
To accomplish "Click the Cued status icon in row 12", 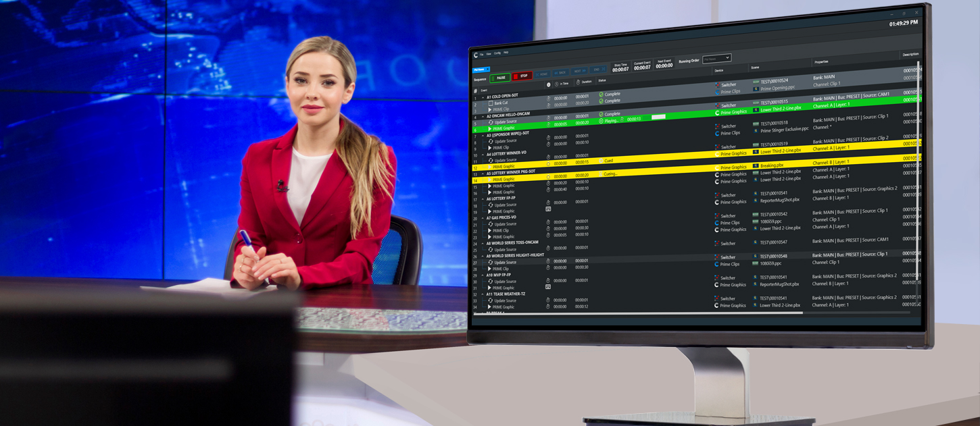I will click(600, 161).
